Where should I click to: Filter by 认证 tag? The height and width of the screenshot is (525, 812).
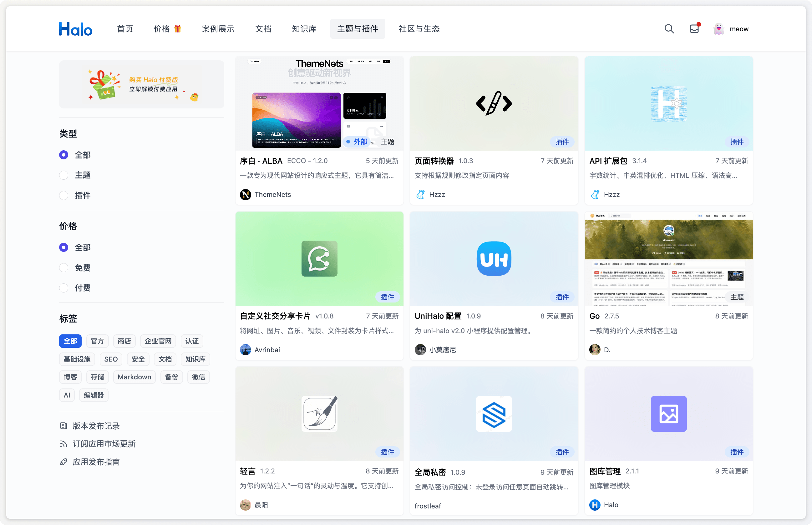coord(192,341)
